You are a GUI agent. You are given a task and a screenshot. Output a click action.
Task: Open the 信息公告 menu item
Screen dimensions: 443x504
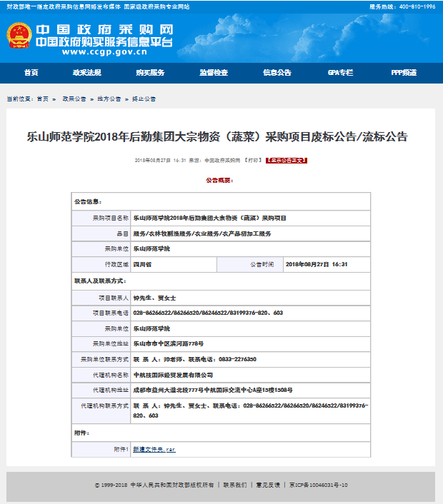pos(277,73)
